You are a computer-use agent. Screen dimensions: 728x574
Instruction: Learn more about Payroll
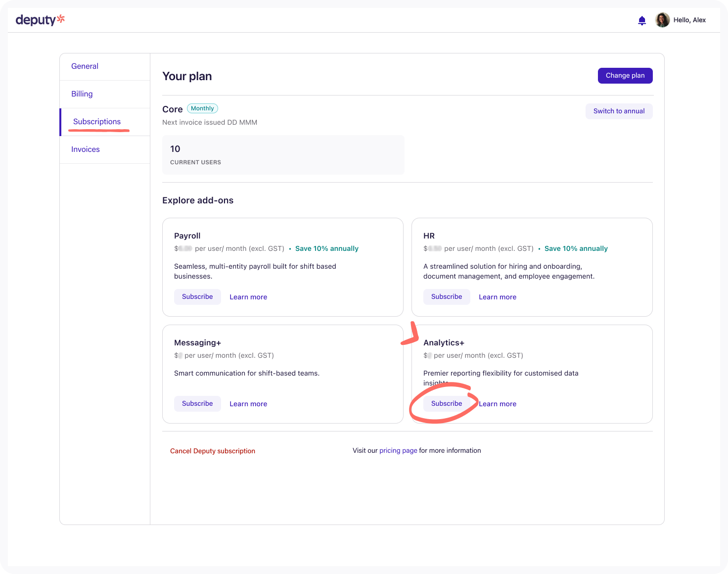point(248,297)
